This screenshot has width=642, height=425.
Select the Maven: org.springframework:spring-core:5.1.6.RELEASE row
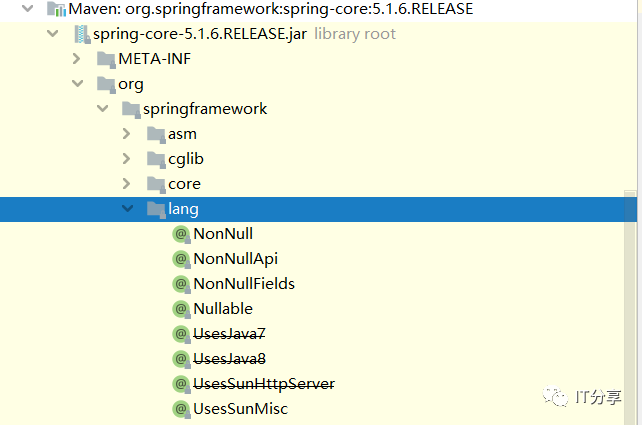(x=318, y=9)
